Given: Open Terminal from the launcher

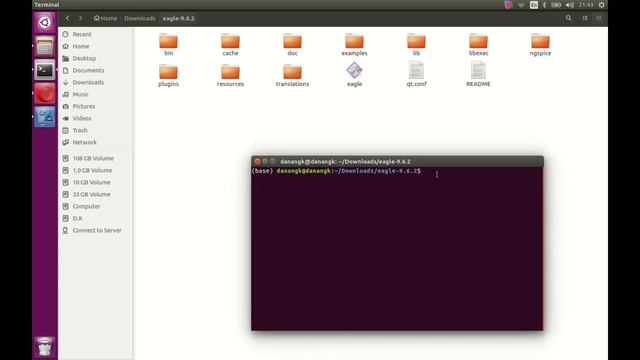Looking at the screenshot, I should [x=44, y=70].
